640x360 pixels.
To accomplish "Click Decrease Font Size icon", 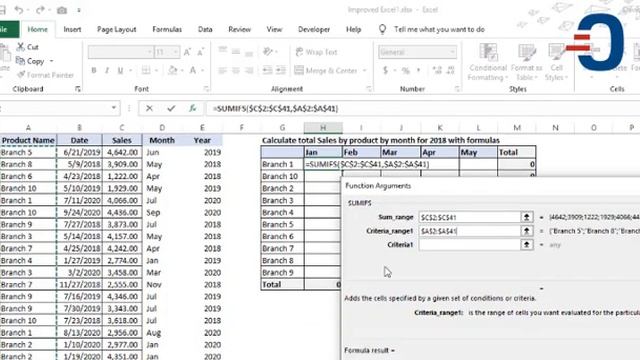I will 201,52.
